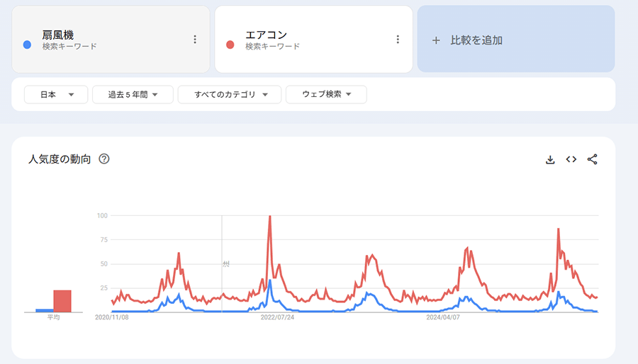Screen dimensions: 638x364
Task: Get the chart embed code
Action: click(x=571, y=159)
